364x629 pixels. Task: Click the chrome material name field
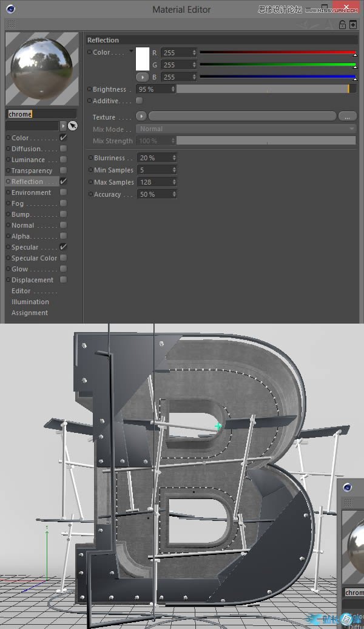tap(41, 114)
